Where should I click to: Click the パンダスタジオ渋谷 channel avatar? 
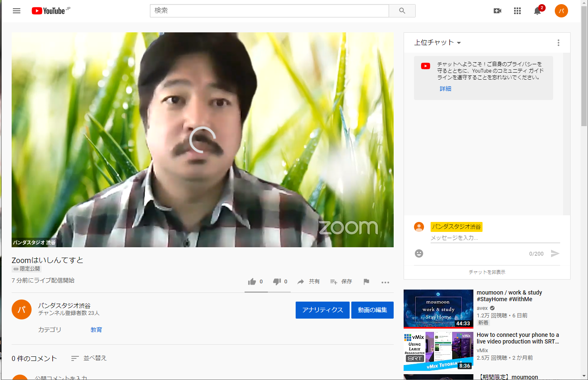click(22, 309)
